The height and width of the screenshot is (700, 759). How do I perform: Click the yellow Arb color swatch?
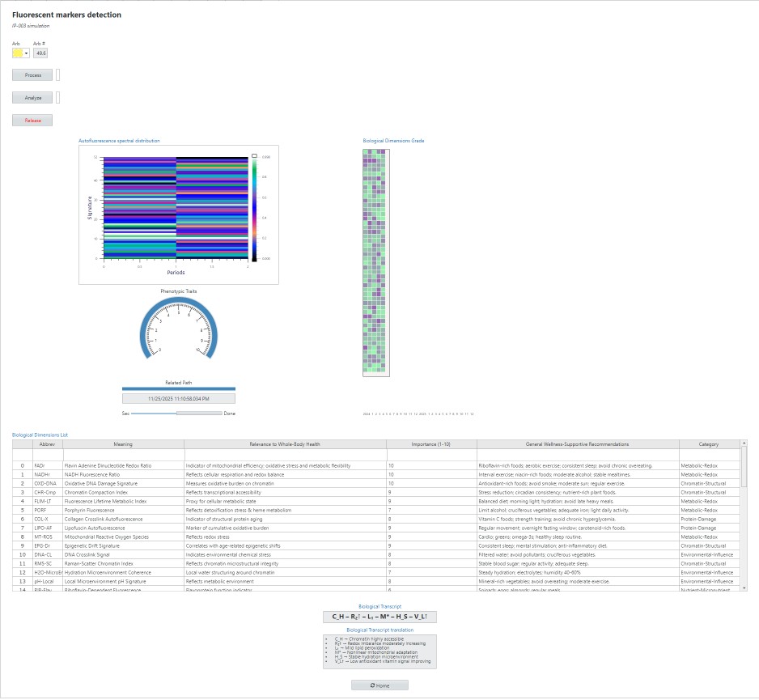click(18, 53)
